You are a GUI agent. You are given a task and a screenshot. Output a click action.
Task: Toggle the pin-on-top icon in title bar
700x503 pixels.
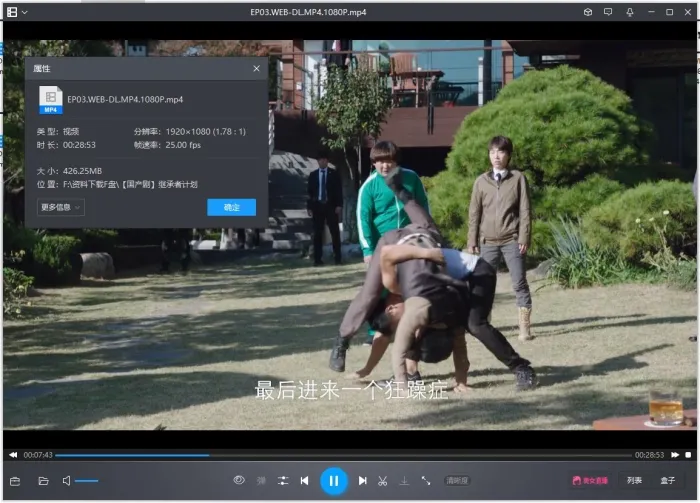(x=629, y=12)
